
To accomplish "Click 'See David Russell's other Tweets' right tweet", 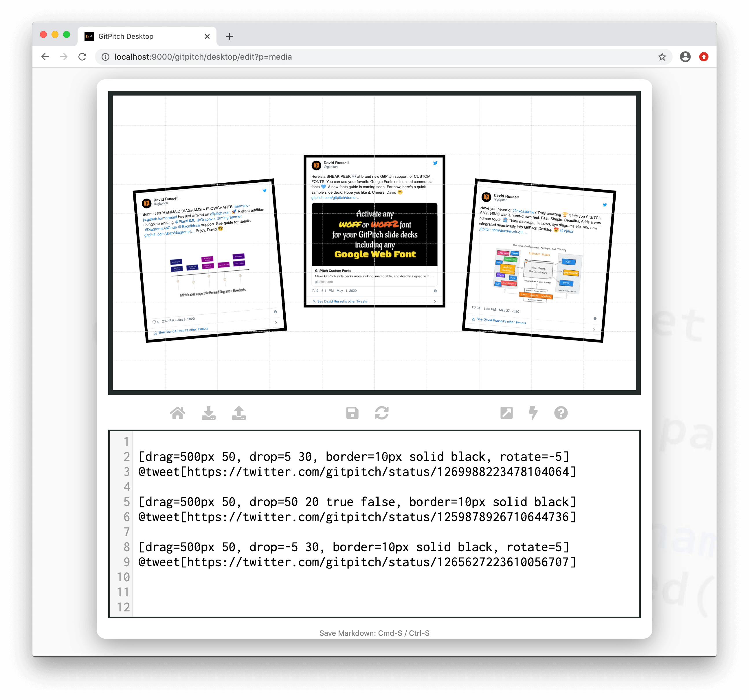I will point(501,321).
